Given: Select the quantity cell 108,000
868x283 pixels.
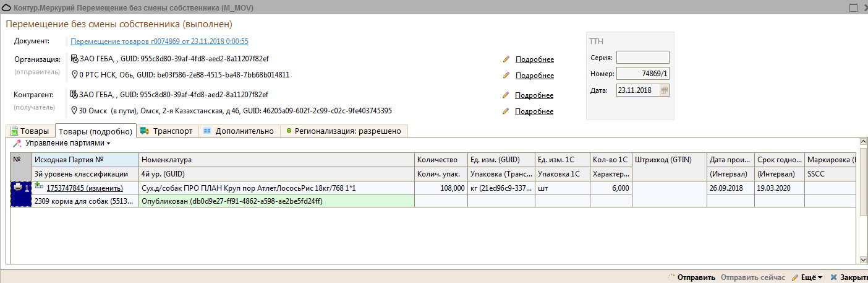Looking at the screenshot, I should tap(441, 188).
